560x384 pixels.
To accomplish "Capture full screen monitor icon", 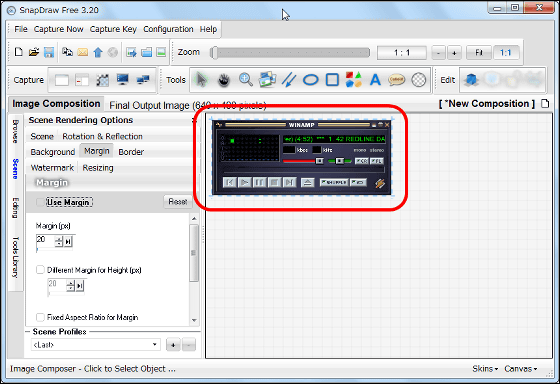I will tap(122, 79).
